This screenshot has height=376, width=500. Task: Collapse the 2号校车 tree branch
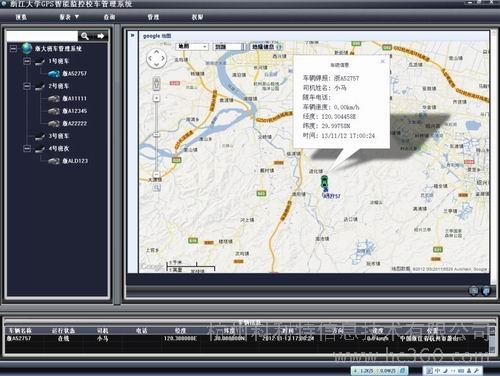point(27,86)
